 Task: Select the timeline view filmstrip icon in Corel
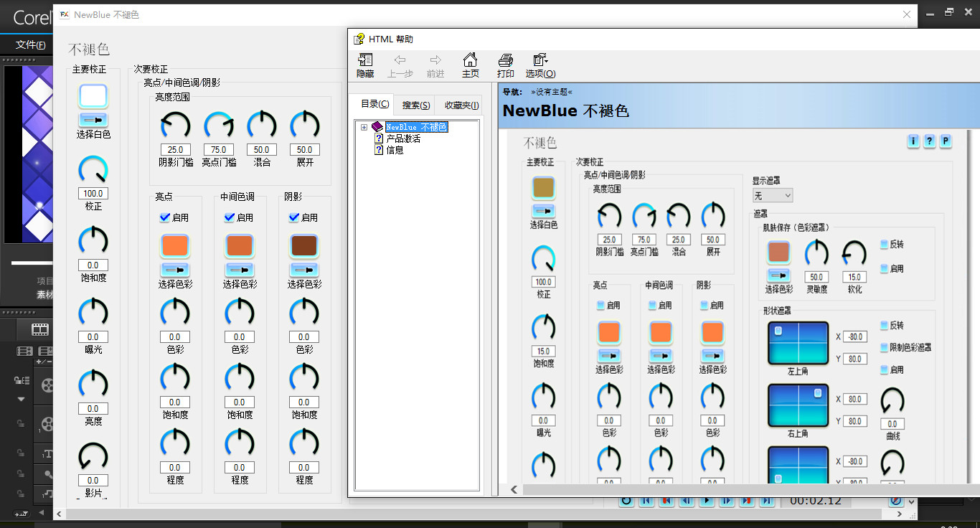click(x=40, y=329)
